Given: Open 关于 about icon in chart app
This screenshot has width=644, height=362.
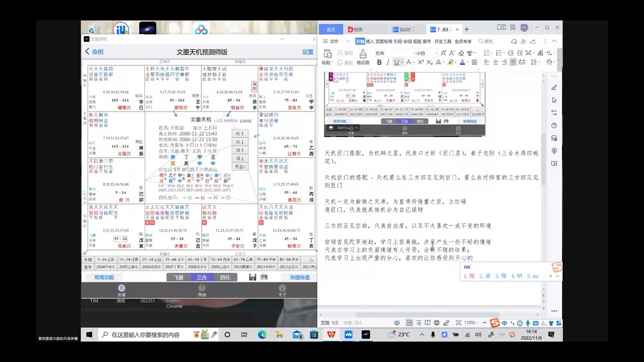Looking at the screenshot, I should [282, 291].
